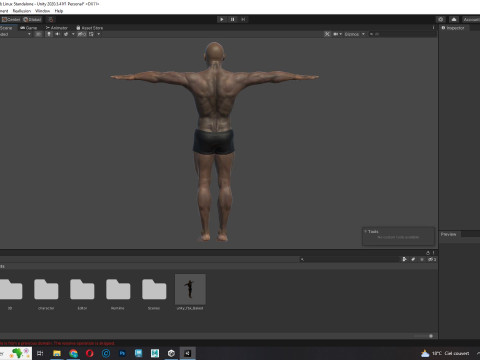Open the cloud Services icon
This screenshot has width=480, height=360.
pos(454,19)
